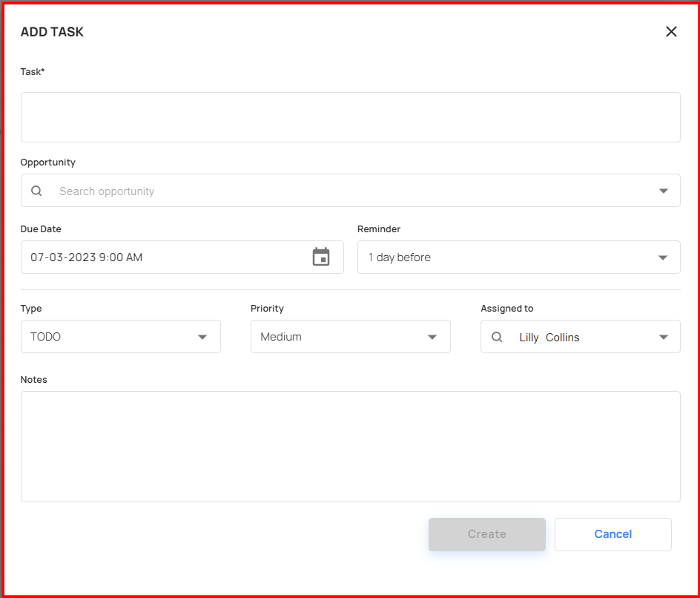Expand the Opportunity dropdown arrow
This screenshot has height=598, width=700.
pyautogui.click(x=664, y=191)
